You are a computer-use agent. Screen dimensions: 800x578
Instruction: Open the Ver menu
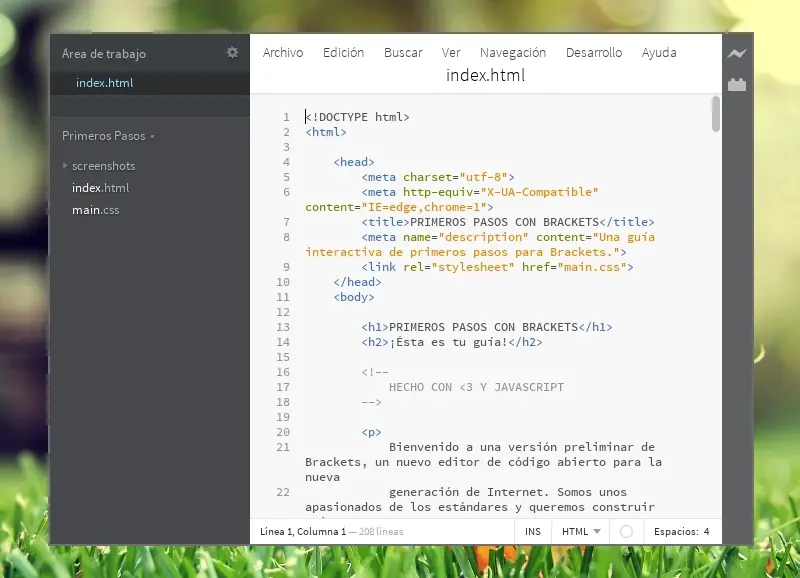pos(451,53)
